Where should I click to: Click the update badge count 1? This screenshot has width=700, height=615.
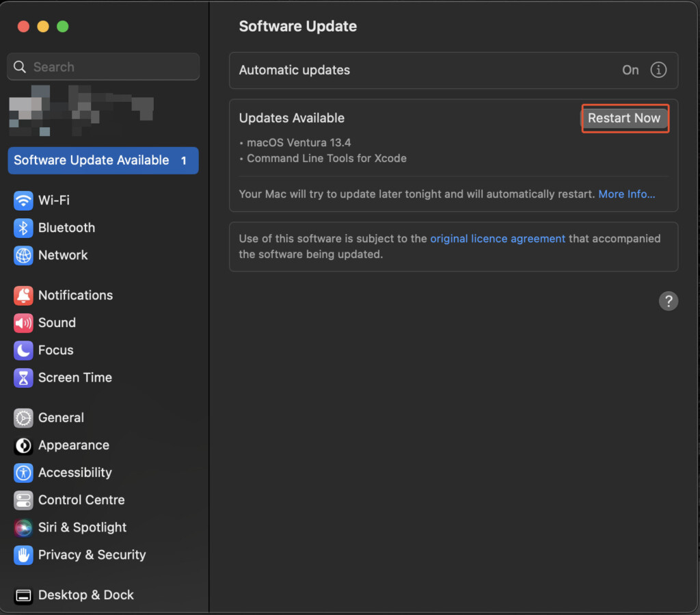183,161
